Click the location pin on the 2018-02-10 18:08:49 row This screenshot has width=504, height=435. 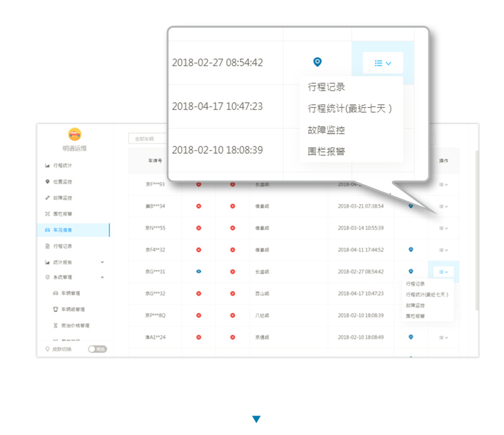[411, 337]
